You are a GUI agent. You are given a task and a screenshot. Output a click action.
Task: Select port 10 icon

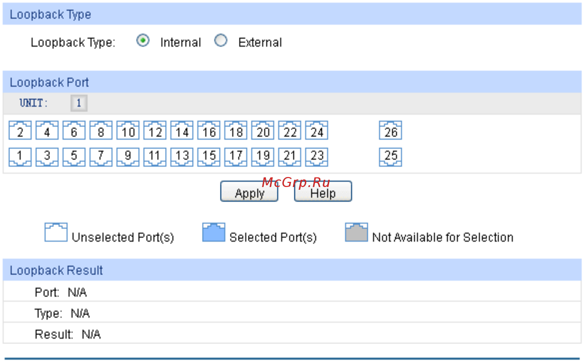128,130
